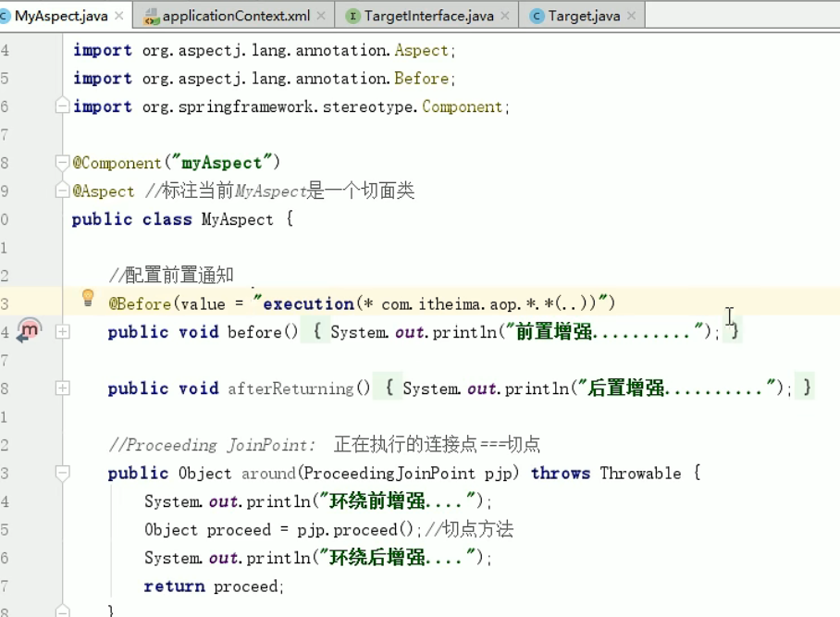
Task: Collapse the @Component annotation fold marker
Action: tap(62, 162)
